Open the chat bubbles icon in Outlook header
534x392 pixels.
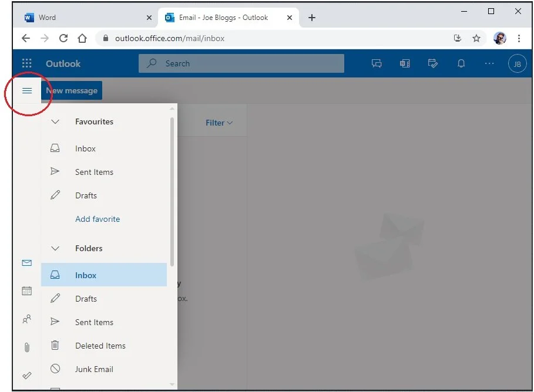pyautogui.click(x=377, y=63)
